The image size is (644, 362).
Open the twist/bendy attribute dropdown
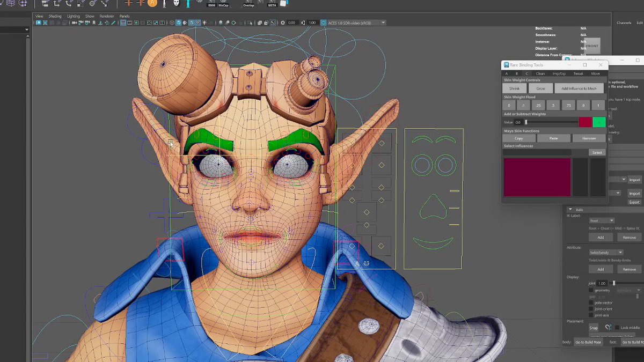tap(606, 253)
